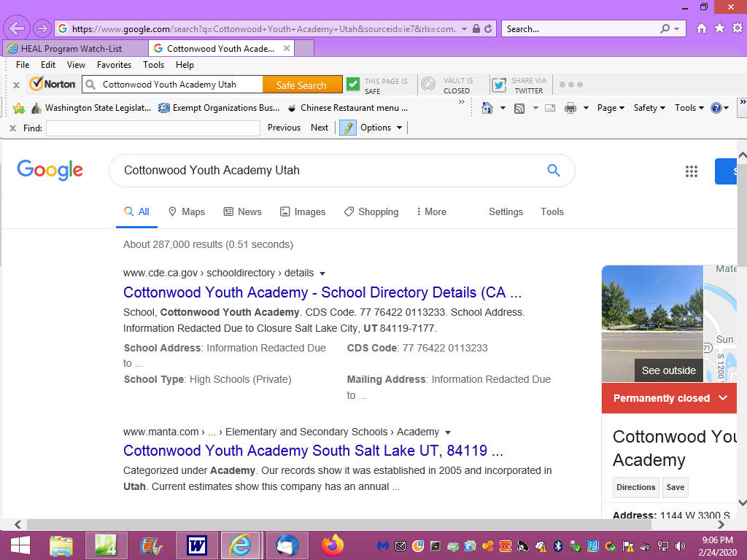This screenshot has height=560, width=747.
Task: Close the Cottonwood Youth Academy browser tab
Action: tap(286, 48)
